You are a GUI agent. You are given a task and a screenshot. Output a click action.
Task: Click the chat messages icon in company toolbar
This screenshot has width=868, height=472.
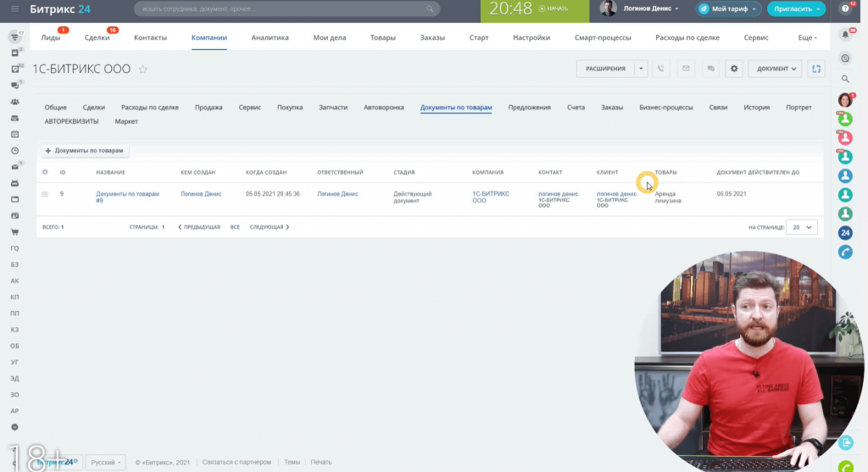[711, 69]
